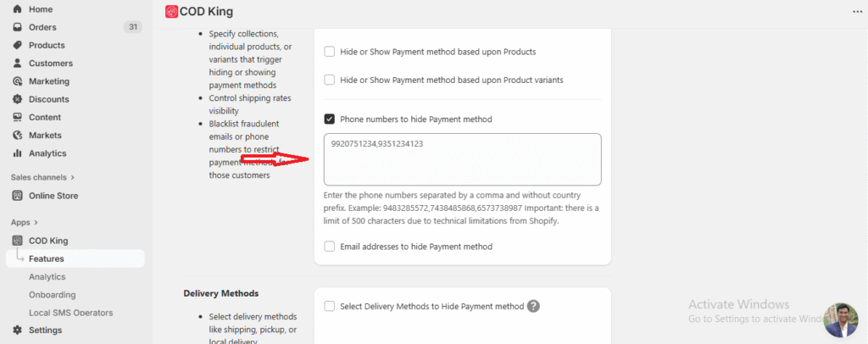This screenshot has width=868, height=344.
Task: Tick Email addresses to hide Payment method
Action: 330,247
